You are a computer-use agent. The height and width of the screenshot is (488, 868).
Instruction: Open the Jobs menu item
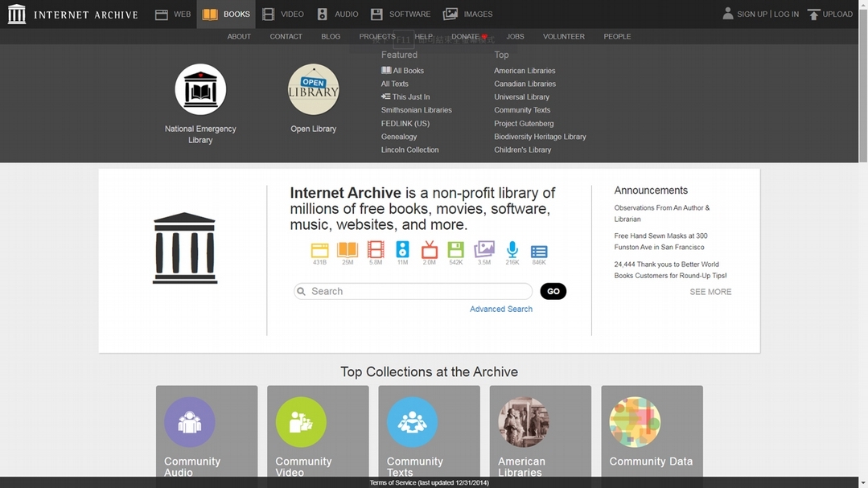click(515, 36)
